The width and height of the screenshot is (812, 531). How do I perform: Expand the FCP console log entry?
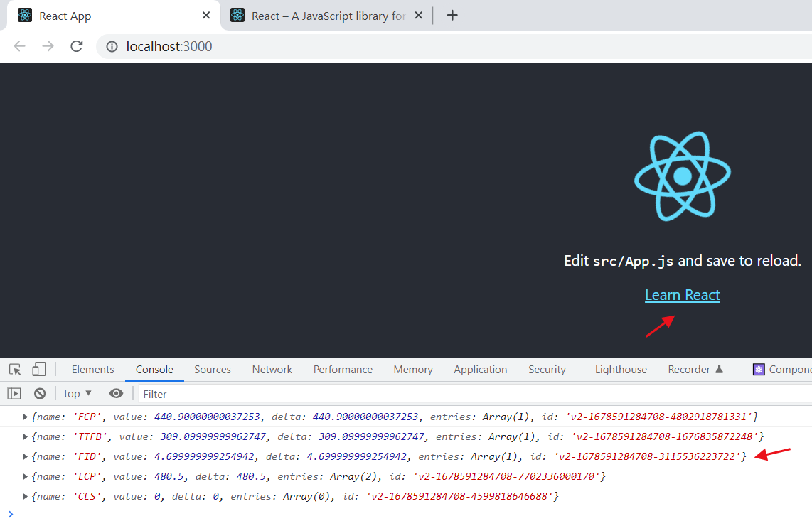(25, 417)
